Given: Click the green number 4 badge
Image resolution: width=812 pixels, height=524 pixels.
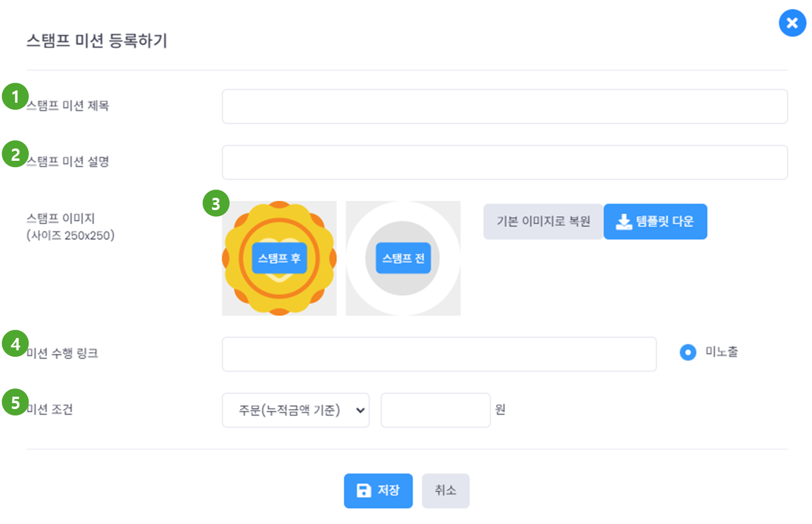Looking at the screenshot, I should pyautogui.click(x=15, y=344).
